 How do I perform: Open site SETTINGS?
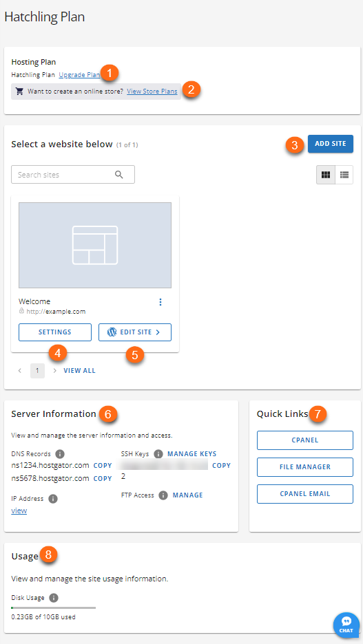pyautogui.click(x=55, y=332)
